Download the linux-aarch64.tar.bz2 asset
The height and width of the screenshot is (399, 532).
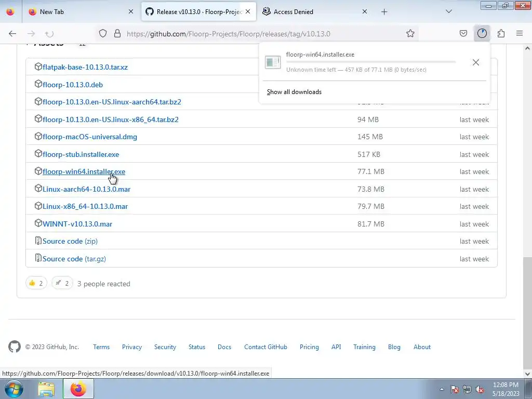tap(112, 102)
